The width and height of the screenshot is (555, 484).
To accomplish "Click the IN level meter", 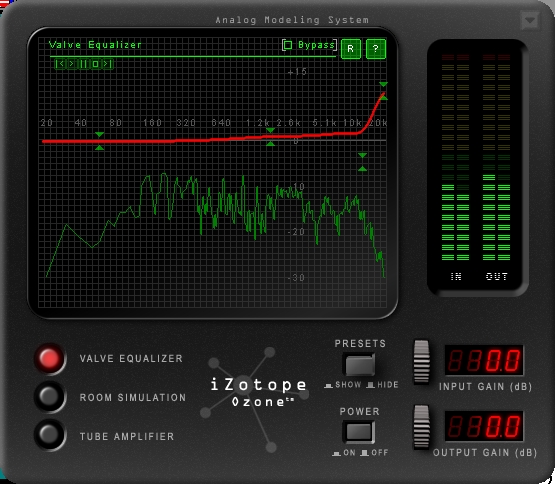I will pos(456,158).
